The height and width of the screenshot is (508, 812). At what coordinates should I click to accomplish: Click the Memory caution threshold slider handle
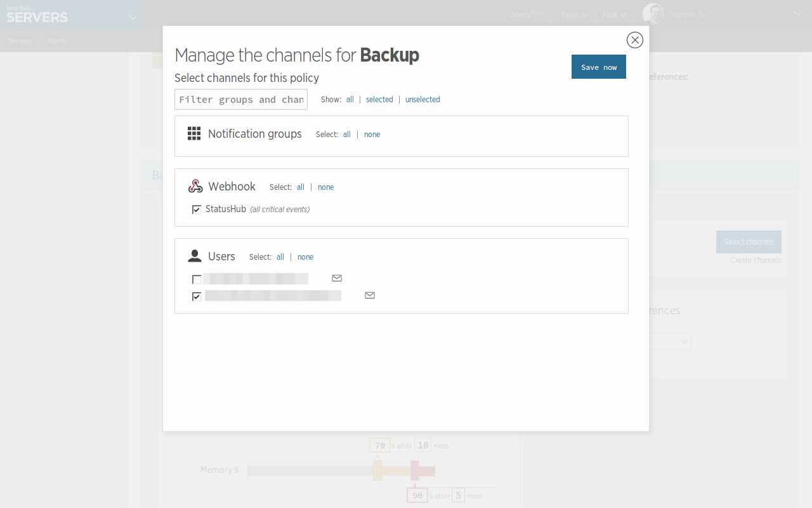click(x=377, y=471)
